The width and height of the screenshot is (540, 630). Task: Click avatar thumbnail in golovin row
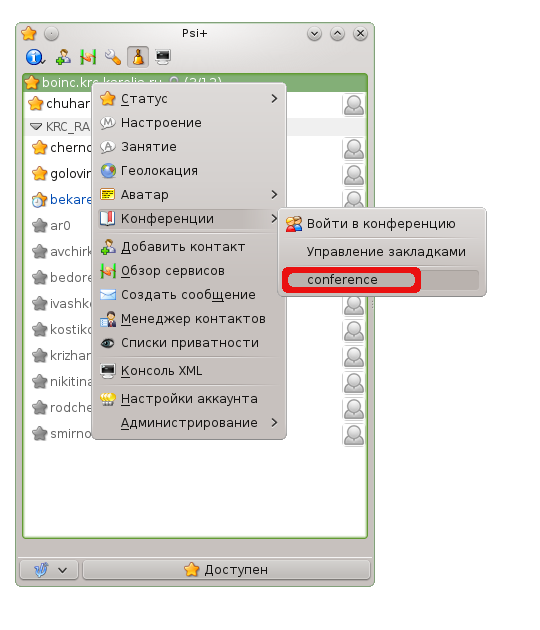[x=354, y=175]
